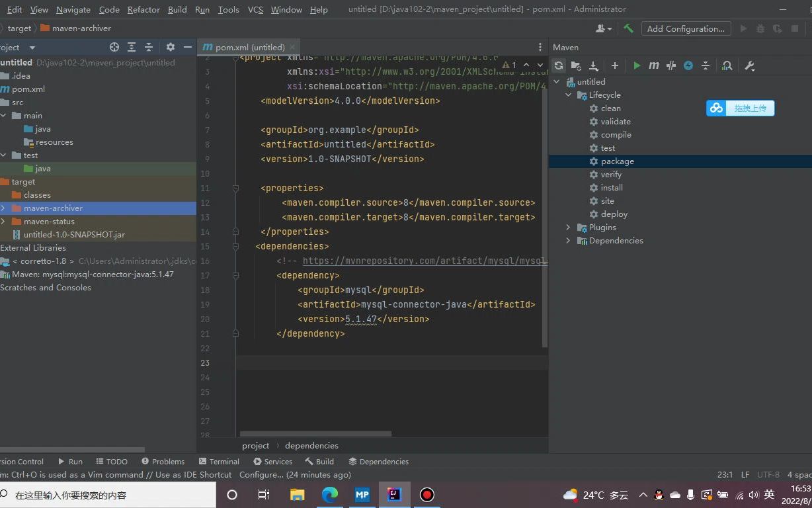
Task: Toggle Maven dependency analyzer/show diagram icon
Action: [727, 65]
